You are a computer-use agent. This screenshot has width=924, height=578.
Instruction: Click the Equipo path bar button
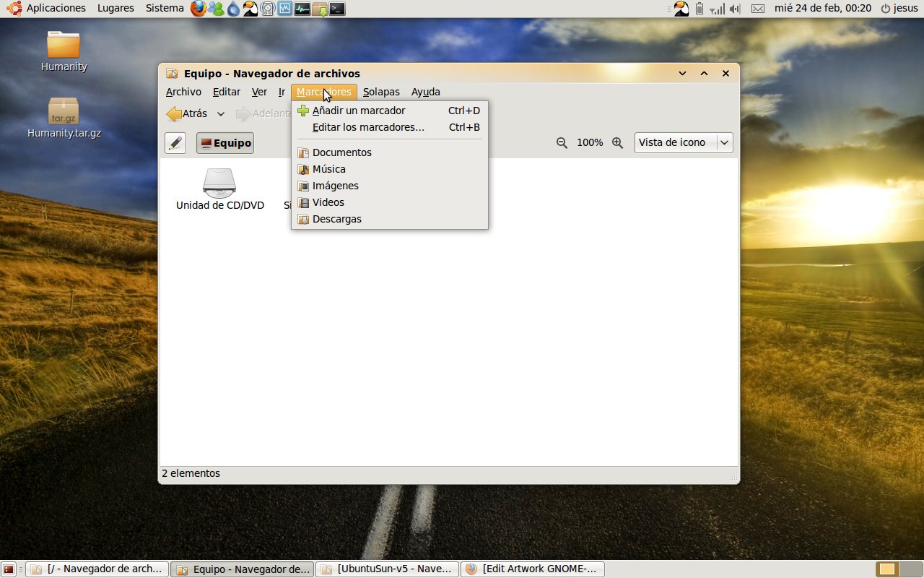pyautogui.click(x=225, y=143)
